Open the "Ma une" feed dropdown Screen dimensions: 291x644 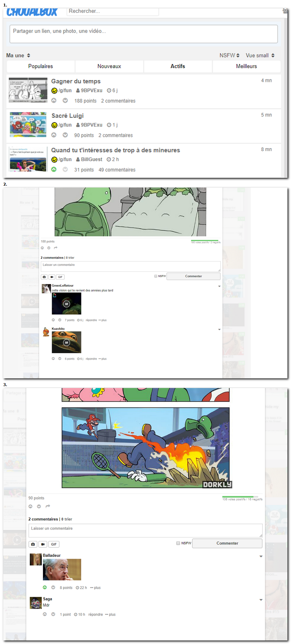pyautogui.click(x=18, y=56)
